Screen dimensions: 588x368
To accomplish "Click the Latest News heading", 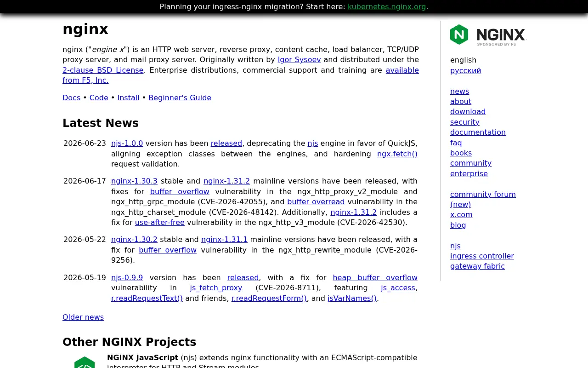I will 101,123.
